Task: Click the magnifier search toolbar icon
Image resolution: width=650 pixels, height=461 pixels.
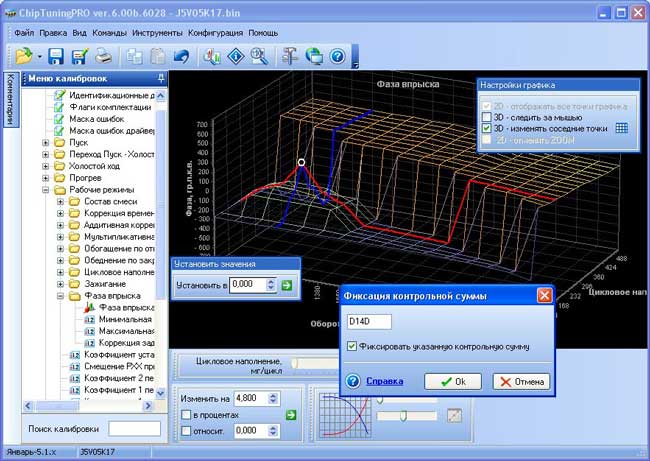Action: [x=259, y=56]
